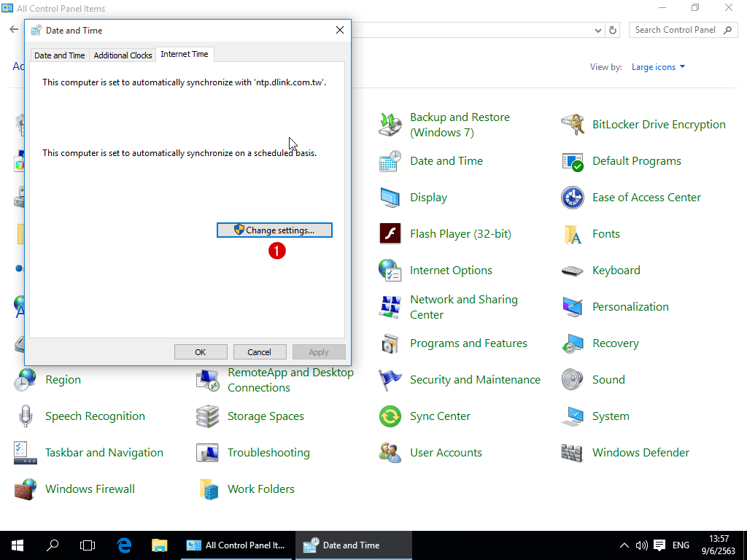Expand the address bar history dropdown arrow

pyautogui.click(x=598, y=30)
